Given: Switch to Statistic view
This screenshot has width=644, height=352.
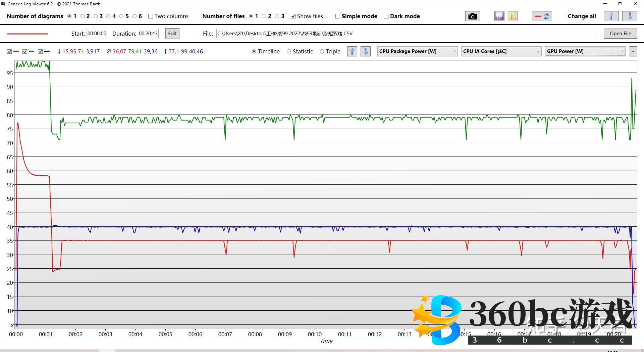Looking at the screenshot, I should pos(289,51).
